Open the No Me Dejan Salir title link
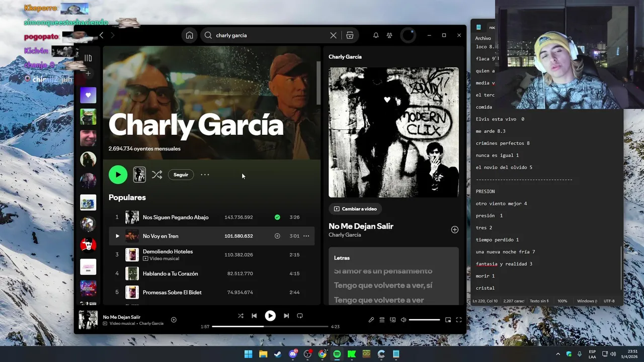 click(x=361, y=226)
